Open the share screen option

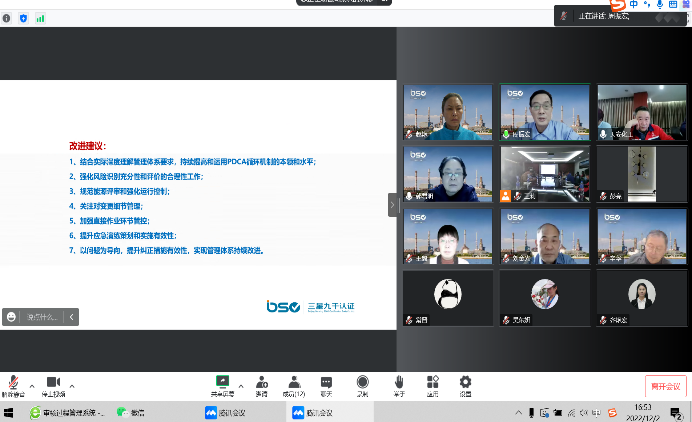[222, 383]
